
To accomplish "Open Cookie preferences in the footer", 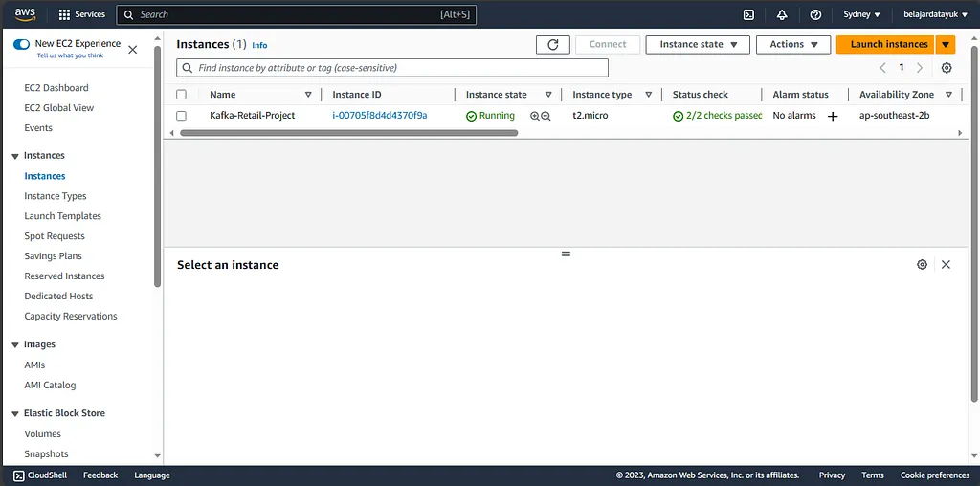I will (x=935, y=475).
